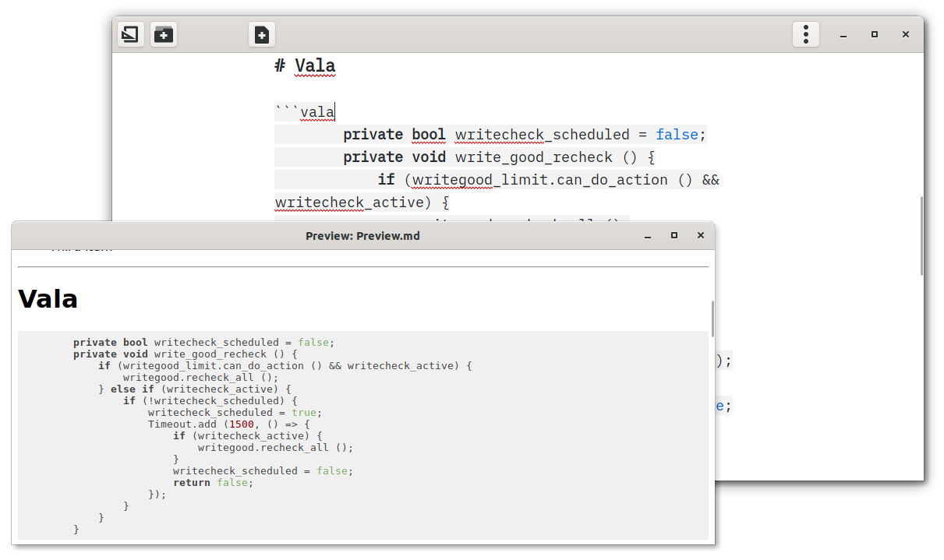Viewport: 944px width, 560px height.
Task: Click the Vala heading in the preview
Action: click(47, 298)
